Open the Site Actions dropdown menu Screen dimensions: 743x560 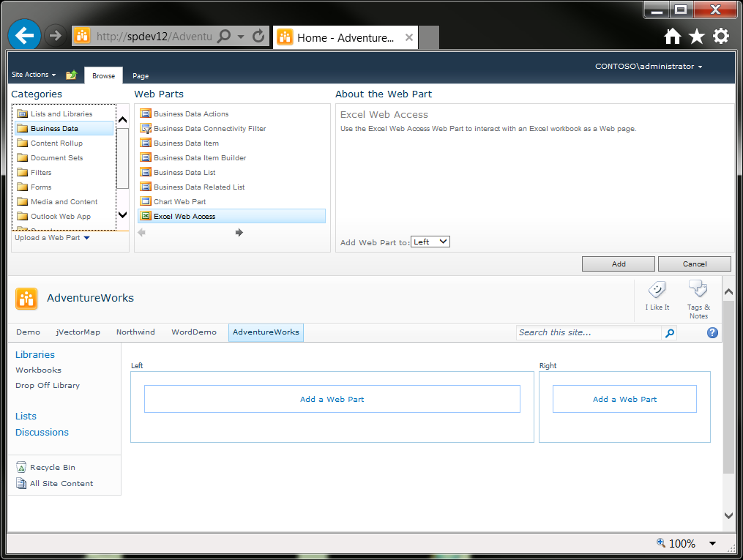tap(34, 75)
